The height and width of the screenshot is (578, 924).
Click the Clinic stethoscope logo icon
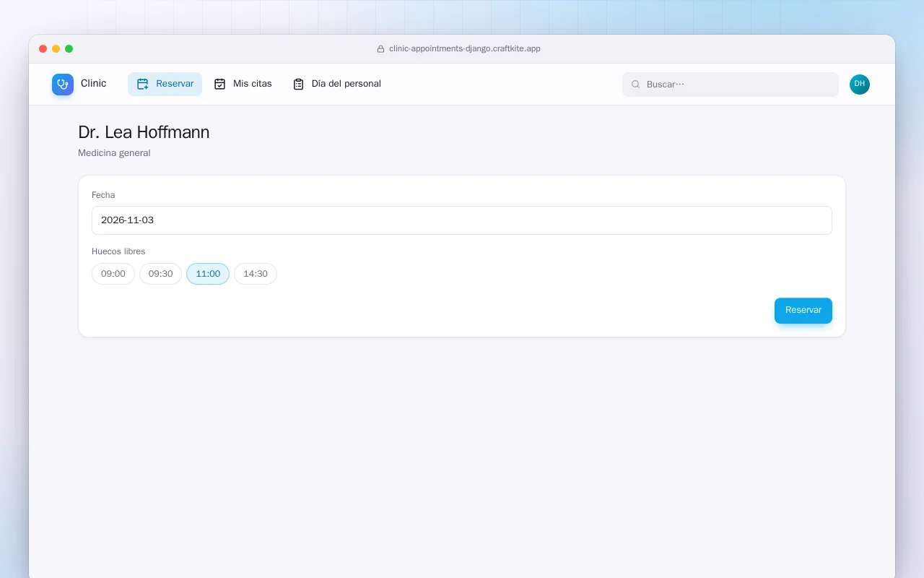tap(63, 85)
